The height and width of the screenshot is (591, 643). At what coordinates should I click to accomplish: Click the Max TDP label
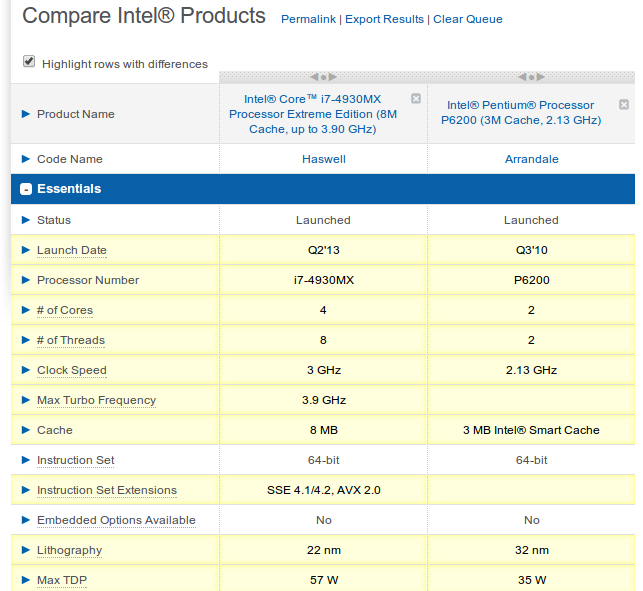pos(62,580)
